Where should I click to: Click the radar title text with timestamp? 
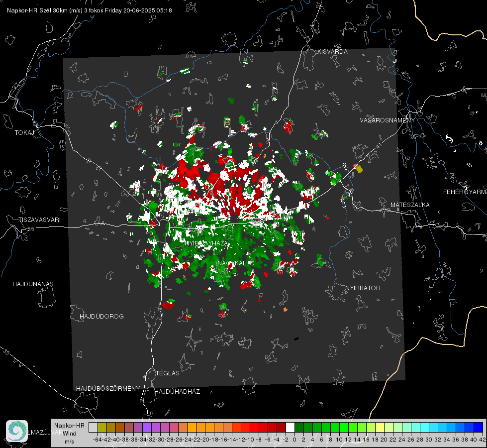90,10
